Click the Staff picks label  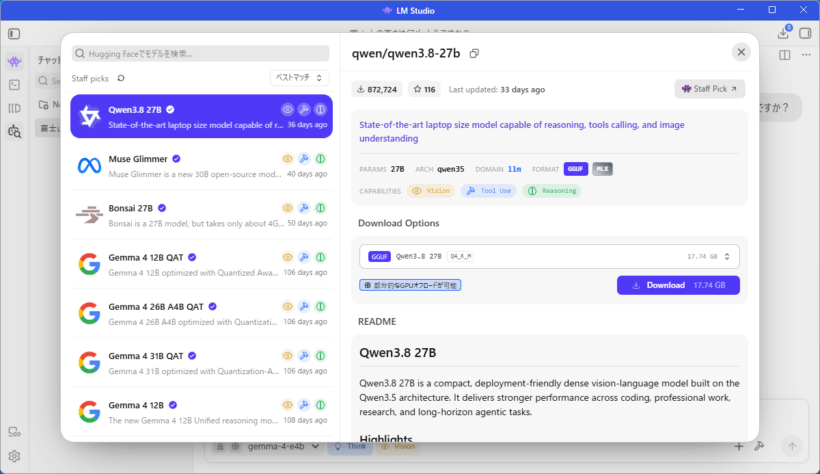tap(90, 78)
